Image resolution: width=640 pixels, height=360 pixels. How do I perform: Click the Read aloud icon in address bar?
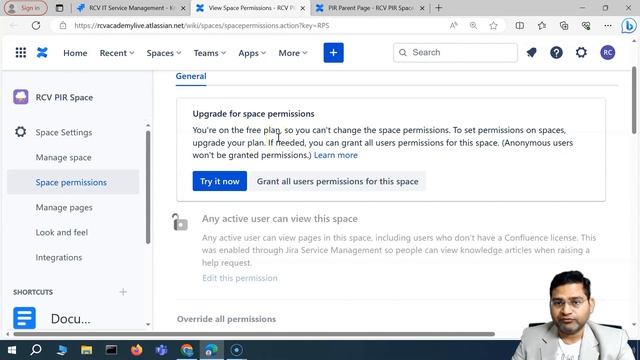click(453, 25)
